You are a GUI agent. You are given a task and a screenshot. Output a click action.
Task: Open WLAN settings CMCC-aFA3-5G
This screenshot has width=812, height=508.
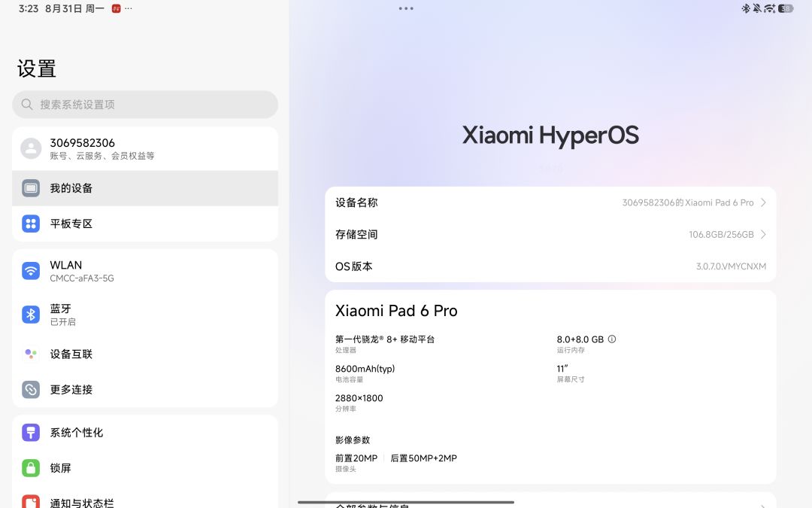[x=145, y=271]
